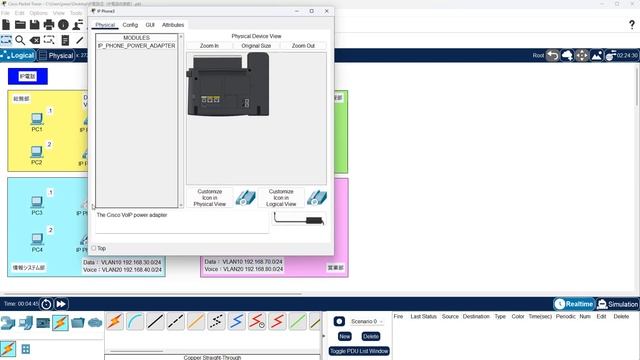Choose the Draw Line tool

80,40
